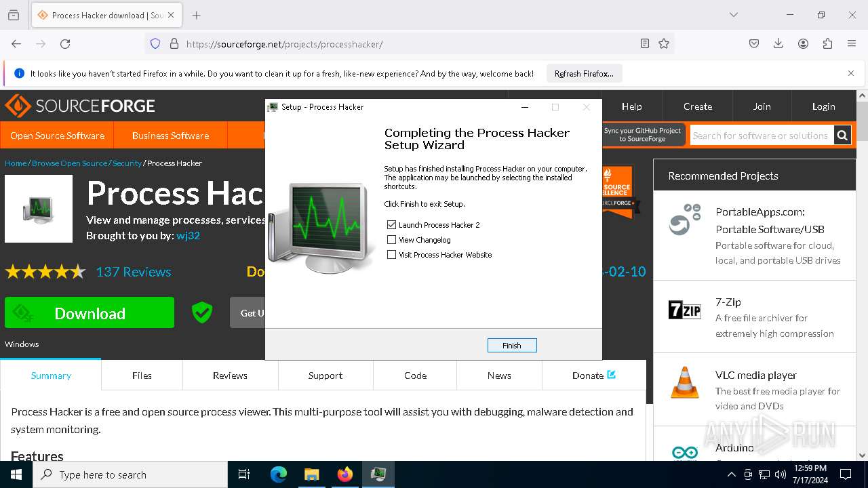Click Process Hacker setup taskbar icon
868x488 pixels.
pyautogui.click(x=378, y=474)
